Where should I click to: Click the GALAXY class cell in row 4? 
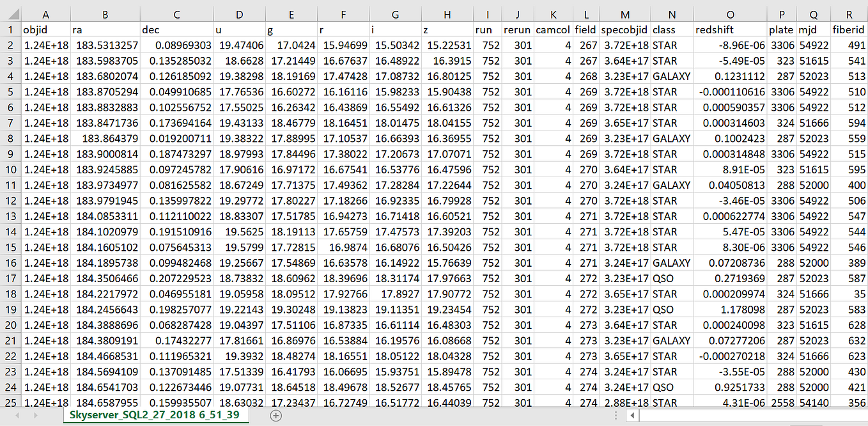coord(671,76)
